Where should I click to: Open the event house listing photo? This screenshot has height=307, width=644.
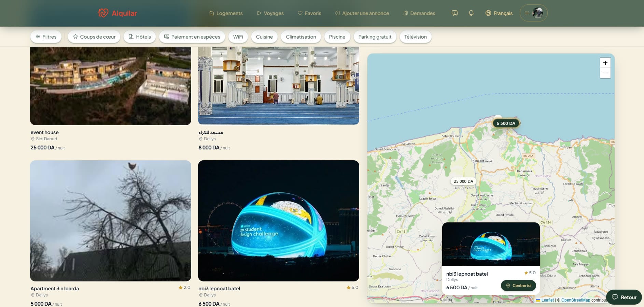[x=111, y=86]
